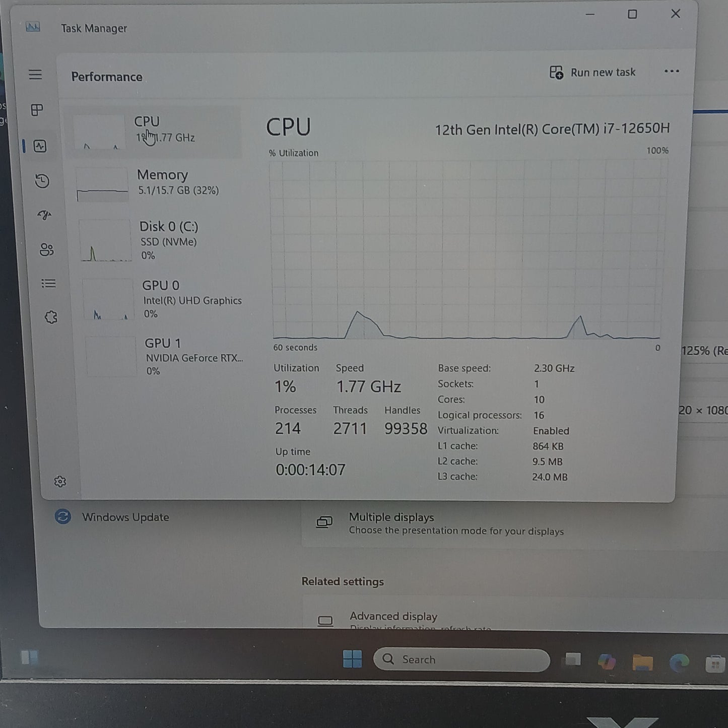
Task: Open File Explorer from the taskbar
Action: coord(643,663)
